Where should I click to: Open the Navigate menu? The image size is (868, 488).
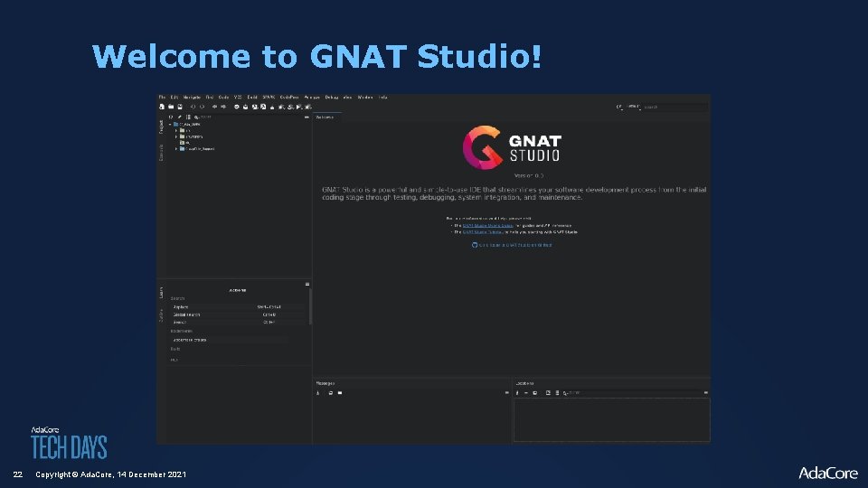pyautogui.click(x=192, y=98)
